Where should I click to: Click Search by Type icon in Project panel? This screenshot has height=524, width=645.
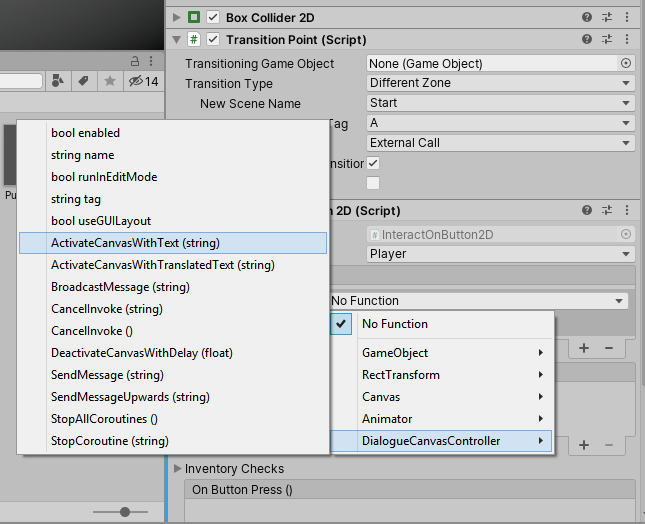pos(59,81)
